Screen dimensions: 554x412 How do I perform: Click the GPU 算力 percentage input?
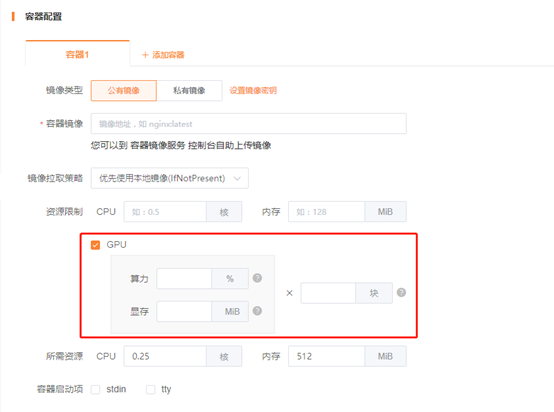(184, 278)
